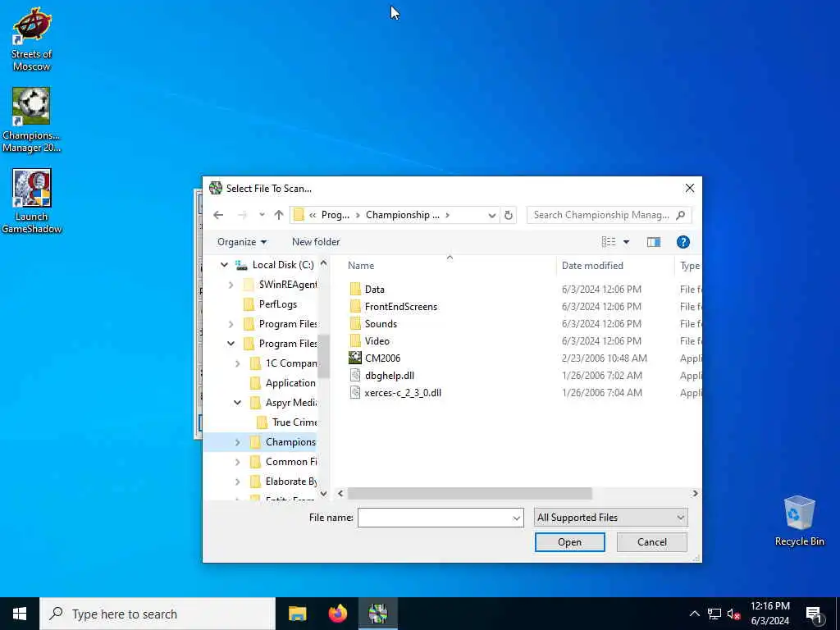Open the Windows Start menu
840x630 pixels.
(x=20, y=614)
